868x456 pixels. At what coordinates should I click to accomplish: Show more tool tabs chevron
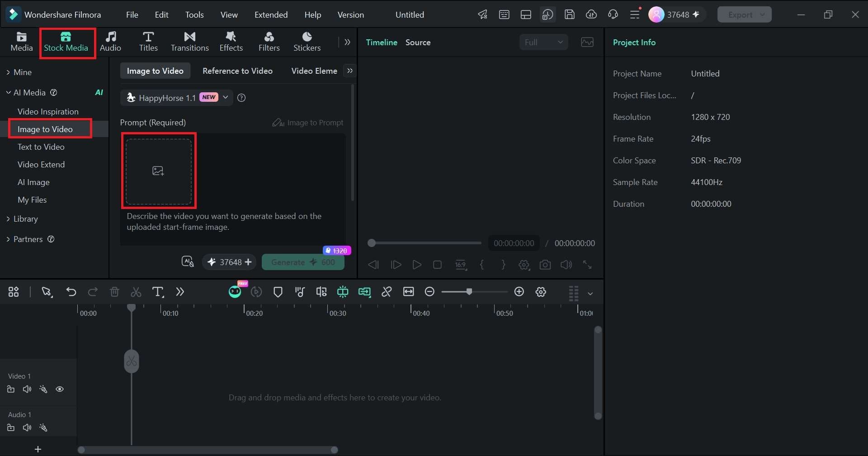coord(347,42)
